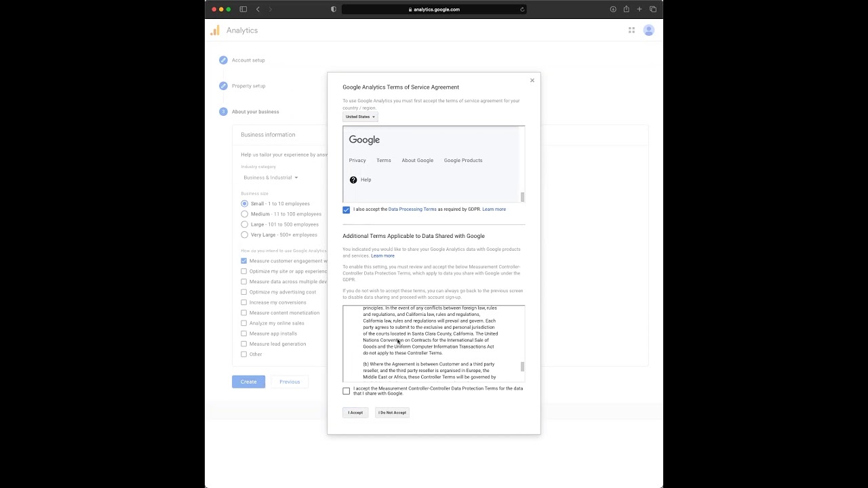Open About Google link in terms frame
The image size is (868, 488).
pos(418,161)
